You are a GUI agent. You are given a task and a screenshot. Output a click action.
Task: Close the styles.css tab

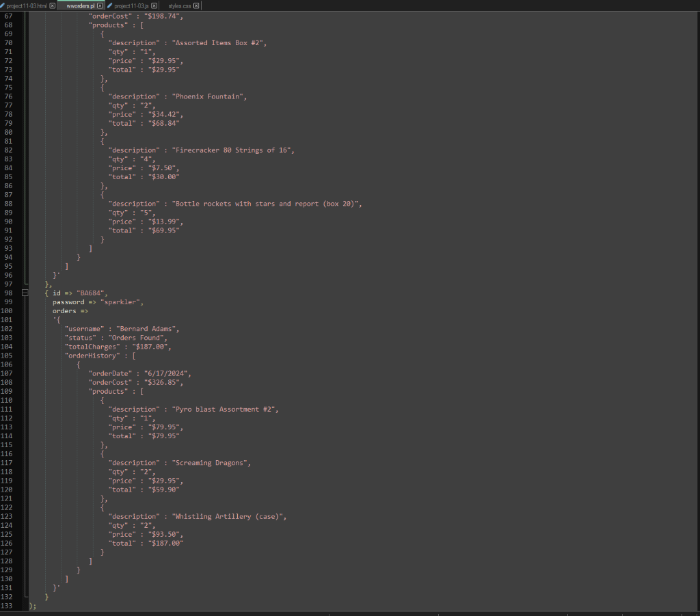(x=196, y=5)
